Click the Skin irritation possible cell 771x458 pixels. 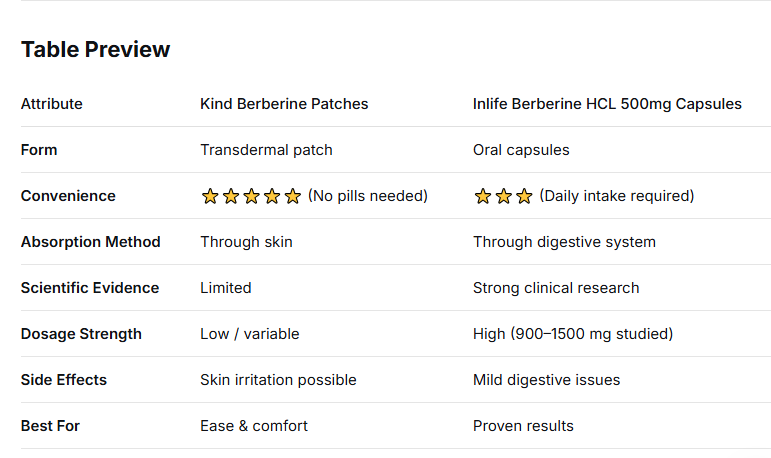[x=278, y=380]
